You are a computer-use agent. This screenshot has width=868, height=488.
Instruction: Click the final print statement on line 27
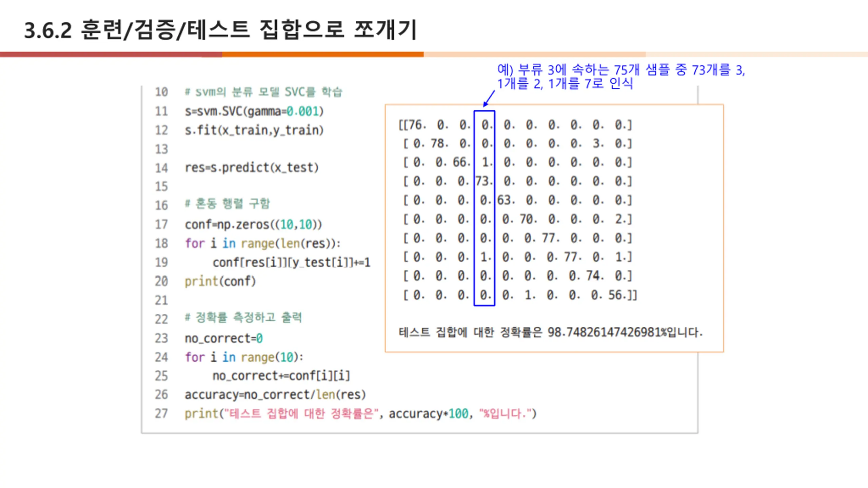tap(361, 413)
